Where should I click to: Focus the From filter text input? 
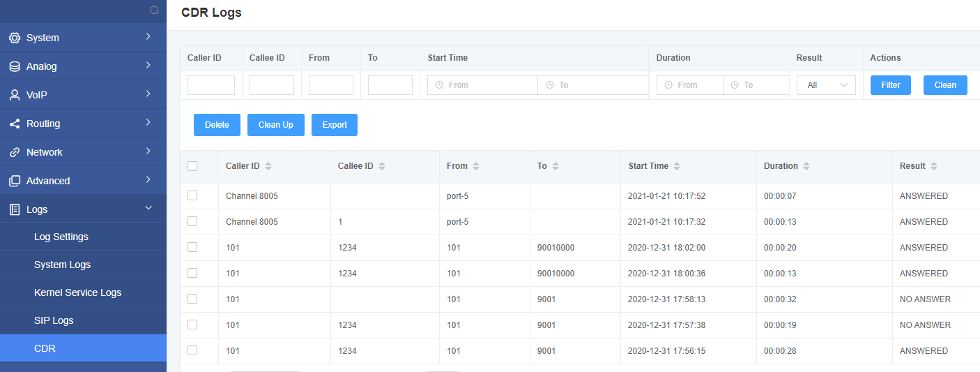point(331,85)
